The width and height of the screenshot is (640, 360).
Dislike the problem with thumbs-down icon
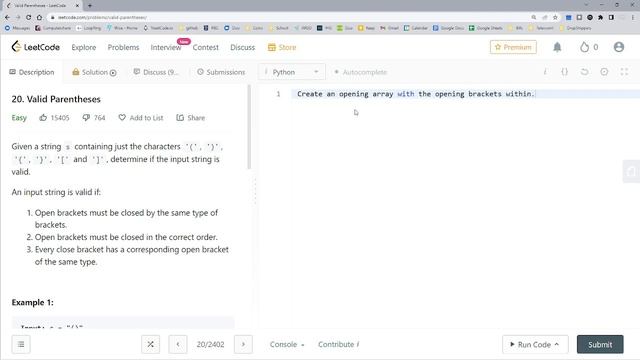[86, 118]
